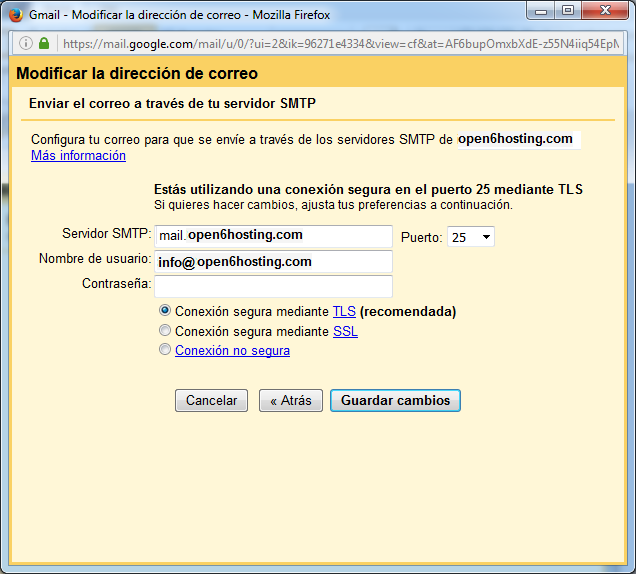Open the SSL help link

pos(345,331)
